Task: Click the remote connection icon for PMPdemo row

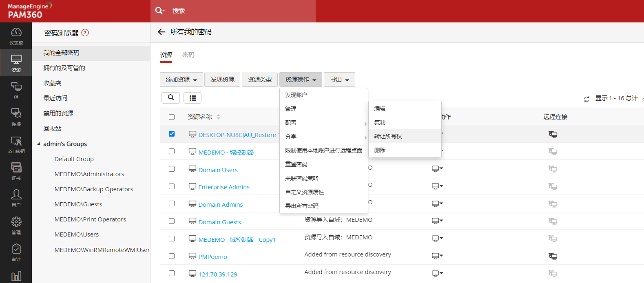Action: (553, 256)
